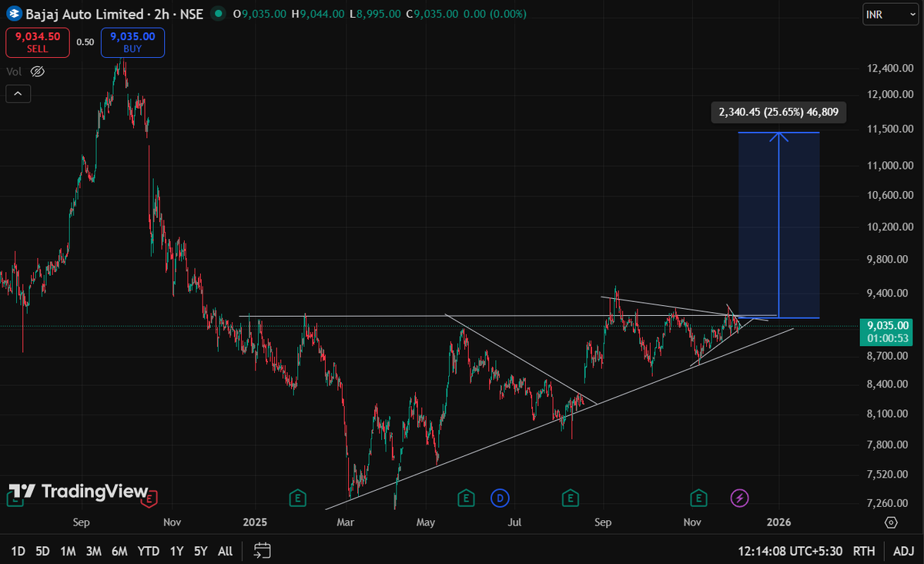Toggle ADJ price adjustment

904,551
